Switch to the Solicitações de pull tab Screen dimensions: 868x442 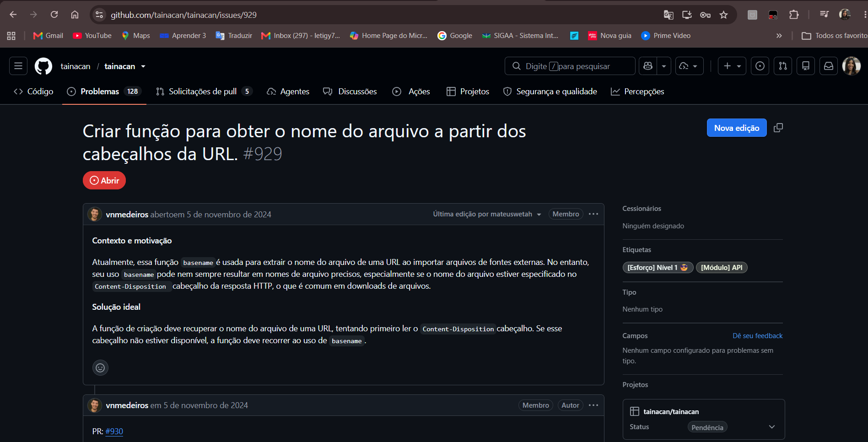click(x=204, y=92)
